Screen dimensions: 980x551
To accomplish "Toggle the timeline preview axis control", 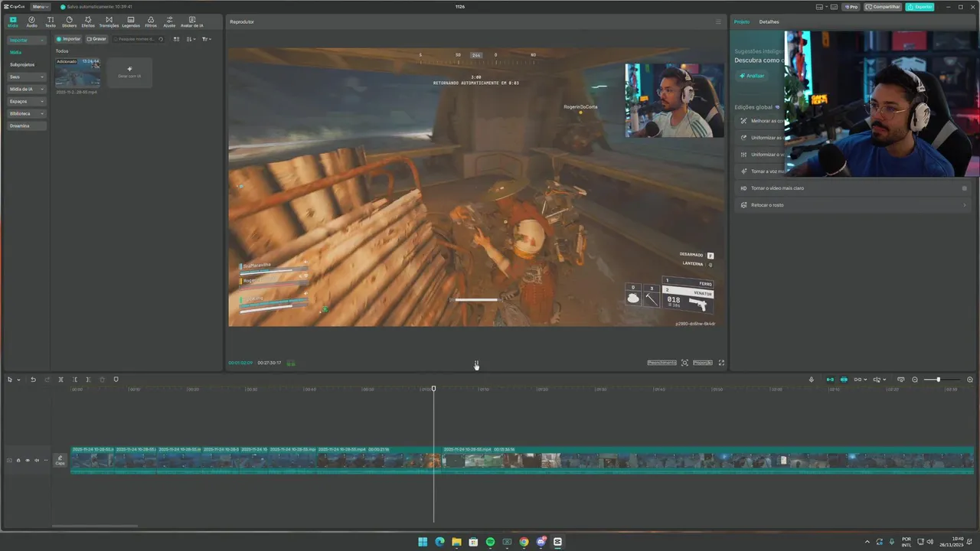I will tap(878, 380).
